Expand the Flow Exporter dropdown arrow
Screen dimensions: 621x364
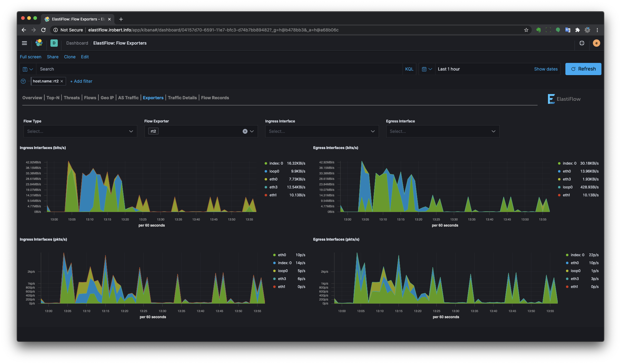point(252,131)
